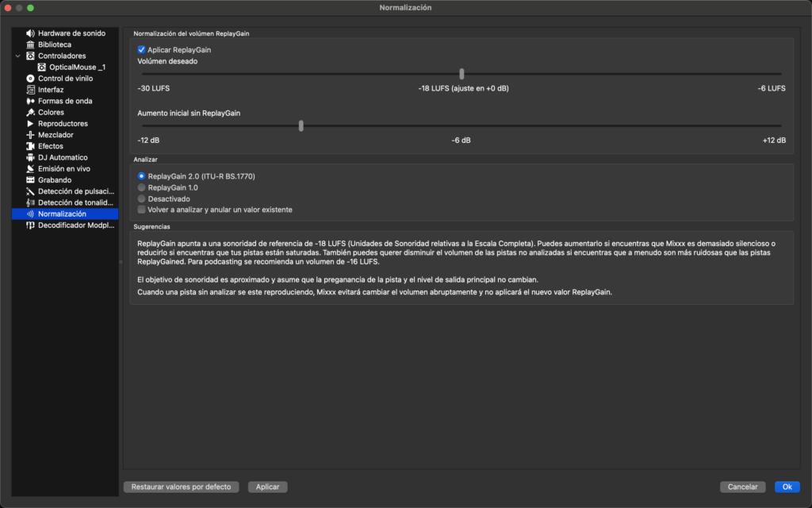Viewport: 812px width, 508px height.
Task: Click the -6 dB current value label
Action: (461, 140)
